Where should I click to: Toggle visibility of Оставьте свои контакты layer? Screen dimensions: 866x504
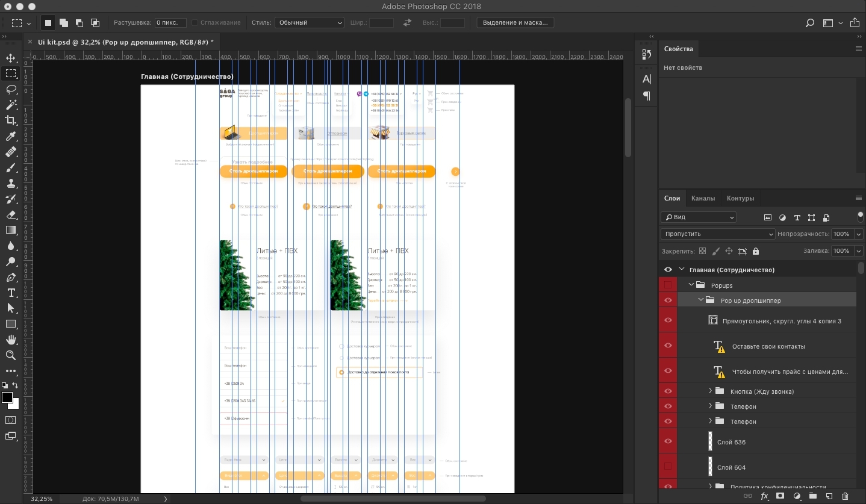click(668, 346)
